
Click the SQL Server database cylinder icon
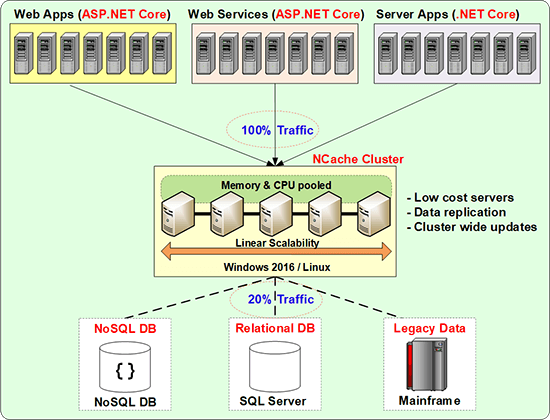[275, 367]
